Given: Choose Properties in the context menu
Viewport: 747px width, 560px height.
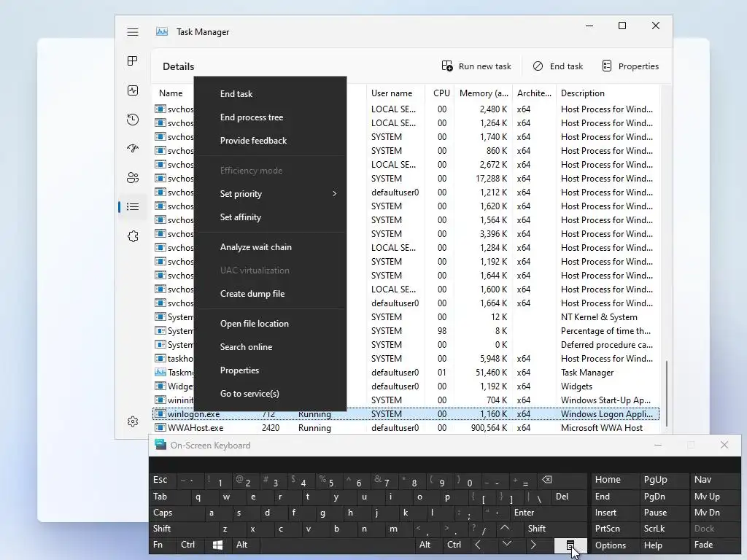Looking at the screenshot, I should pyautogui.click(x=270, y=370).
